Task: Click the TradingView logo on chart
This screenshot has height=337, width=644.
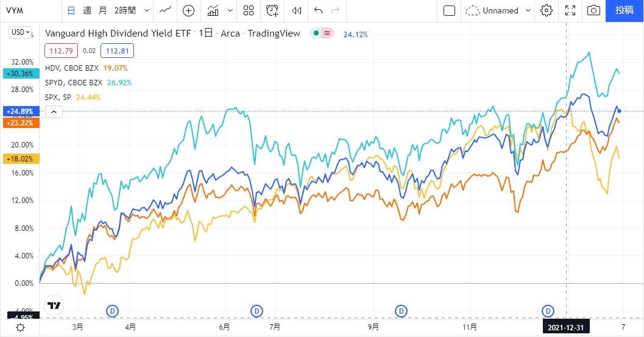Action: [x=54, y=305]
